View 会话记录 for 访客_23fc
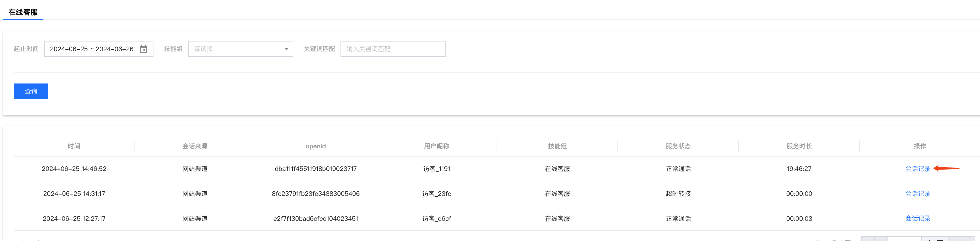The image size is (980, 241). click(917, 194)
